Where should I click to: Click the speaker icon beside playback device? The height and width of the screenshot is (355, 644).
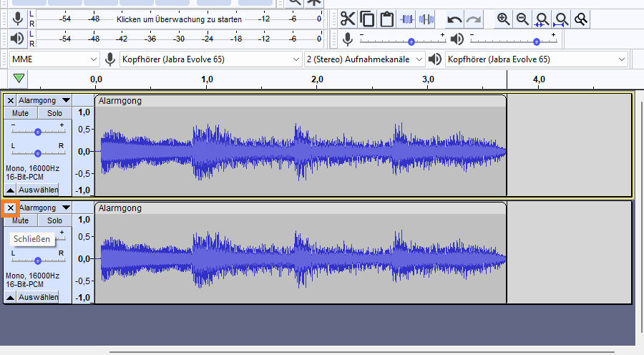pyautogui.click(x=435, y=59)
